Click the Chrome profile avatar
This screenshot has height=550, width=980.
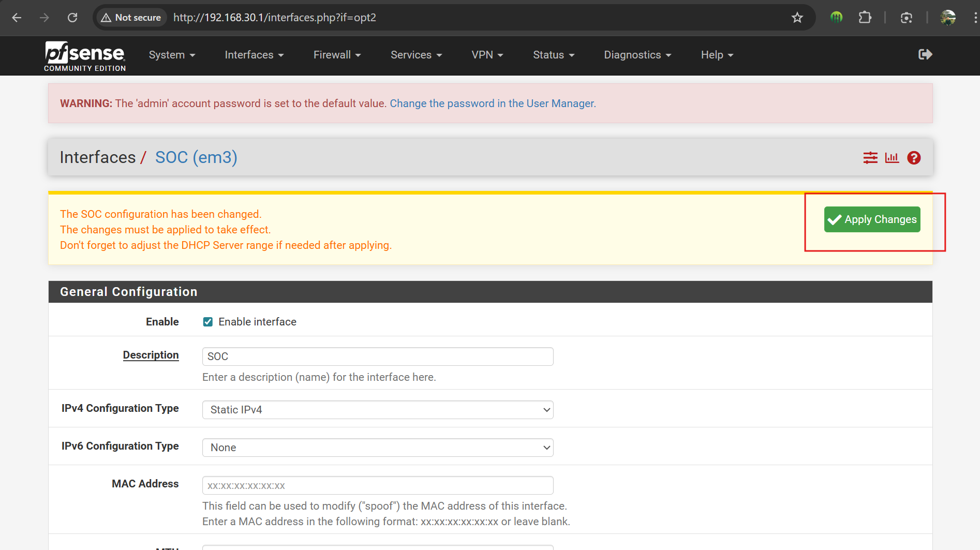(x=948, y=18)
